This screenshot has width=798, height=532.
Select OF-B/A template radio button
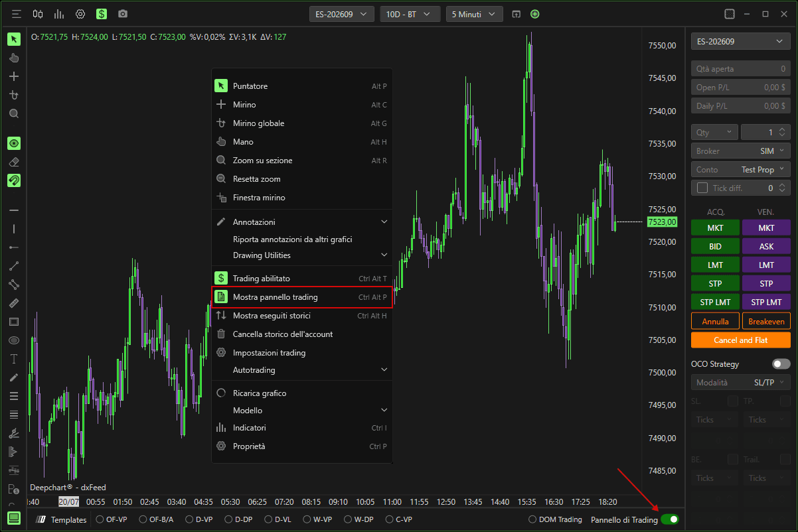coord(156,520)
